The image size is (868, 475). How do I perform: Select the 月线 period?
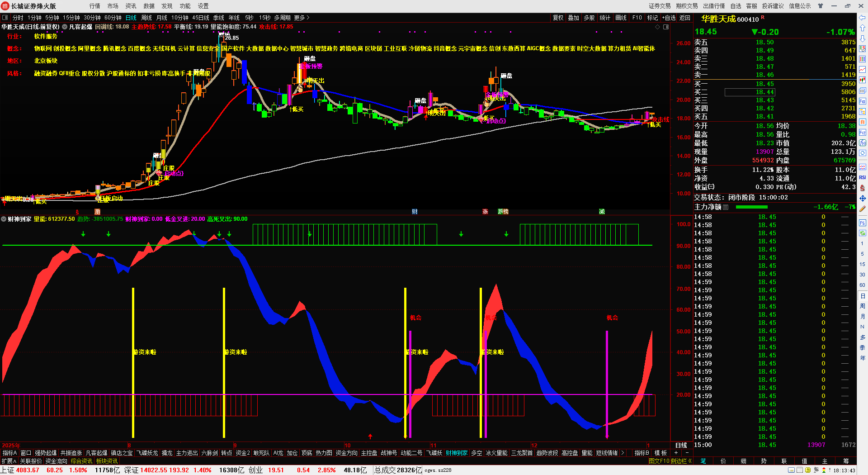pyautogui.click(x=162, y=18)
